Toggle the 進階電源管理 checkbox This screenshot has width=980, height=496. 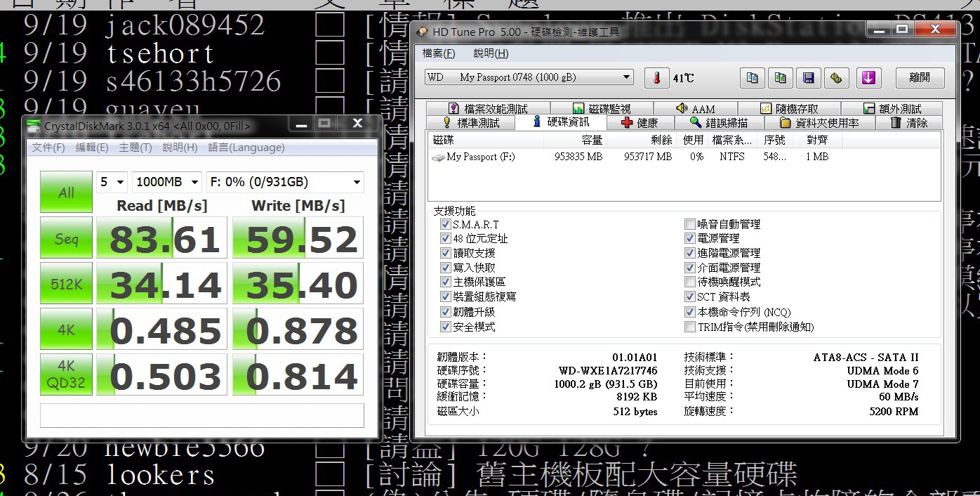tap(690, 253)
